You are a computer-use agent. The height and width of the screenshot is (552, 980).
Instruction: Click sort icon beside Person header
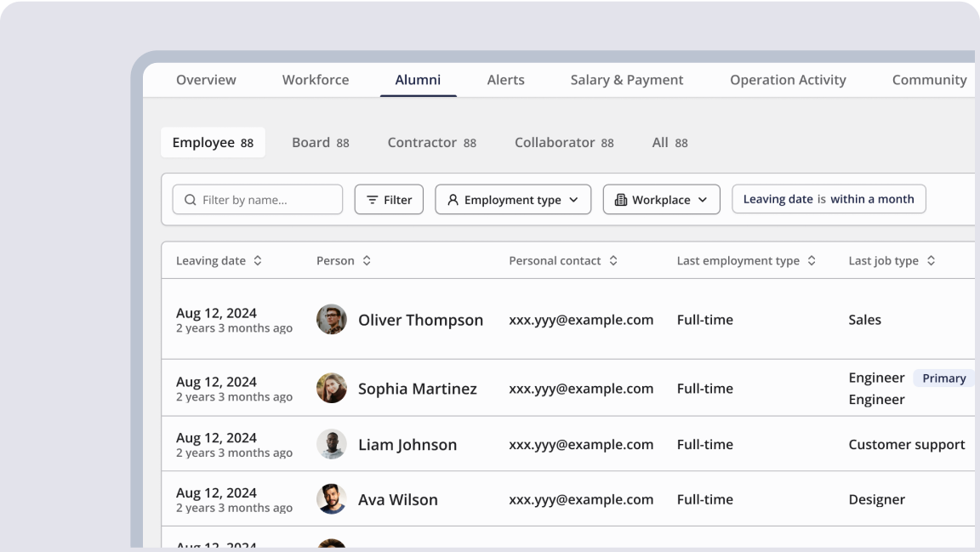(x=367, y=261)
